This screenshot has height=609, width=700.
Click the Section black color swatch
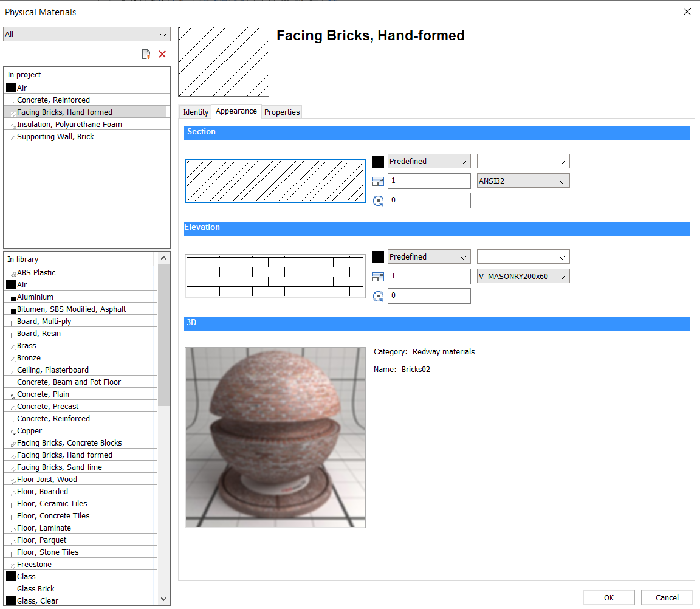click(378, 162)
